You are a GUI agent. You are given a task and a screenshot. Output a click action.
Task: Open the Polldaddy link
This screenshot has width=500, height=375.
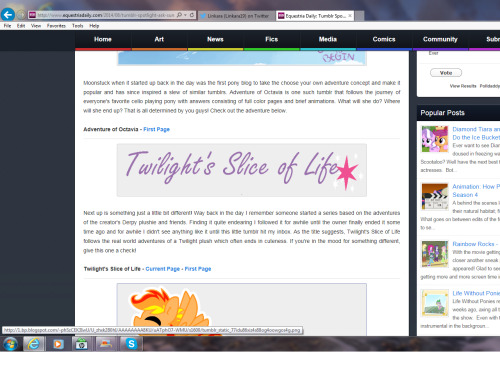[x=490, y=86]
